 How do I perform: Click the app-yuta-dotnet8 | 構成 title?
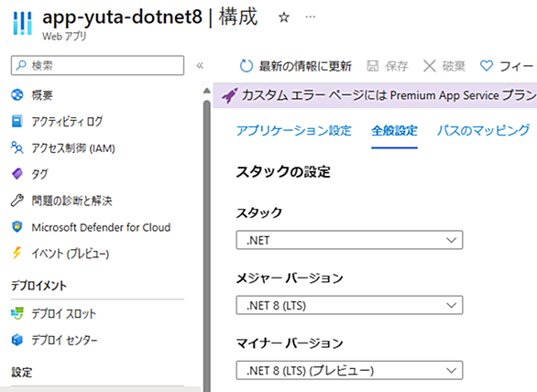(x=149, y=16)
